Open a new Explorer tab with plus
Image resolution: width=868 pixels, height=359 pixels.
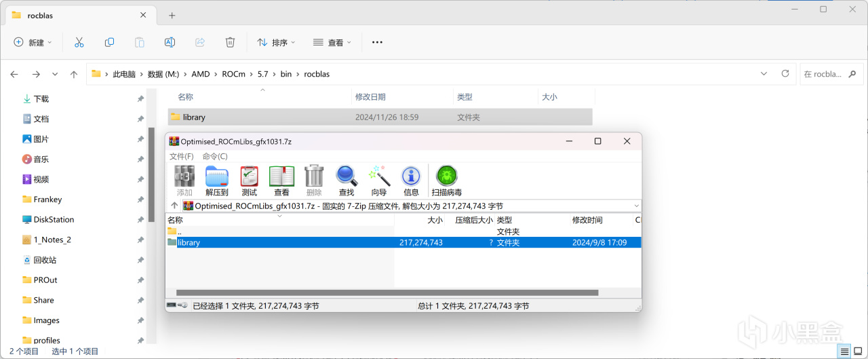pos(172,15)
